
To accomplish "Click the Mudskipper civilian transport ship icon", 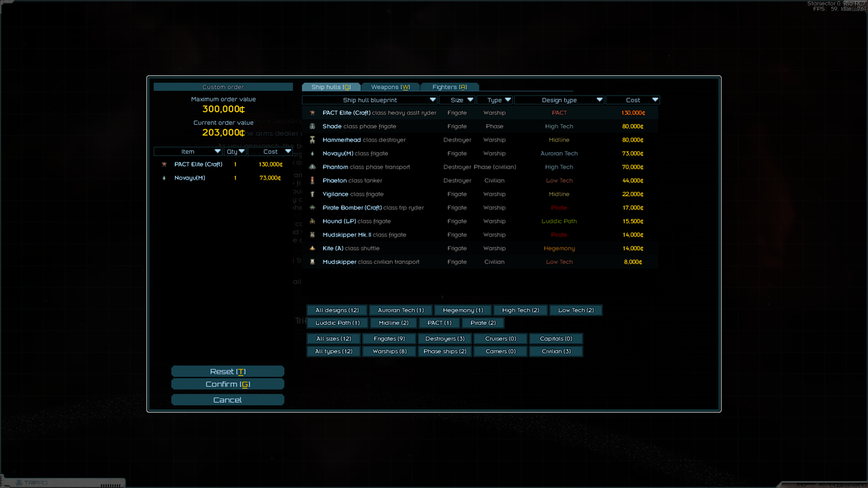I will 312,262.
